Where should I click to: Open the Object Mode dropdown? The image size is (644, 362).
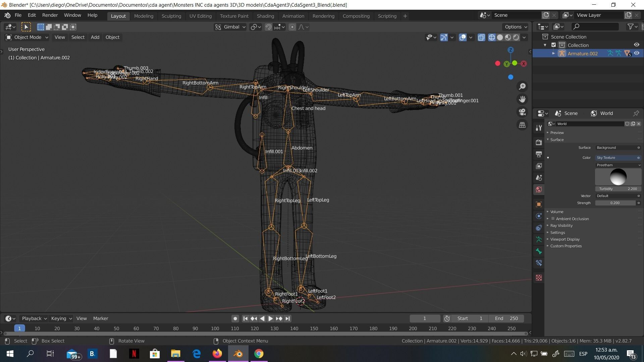point(27,37)
